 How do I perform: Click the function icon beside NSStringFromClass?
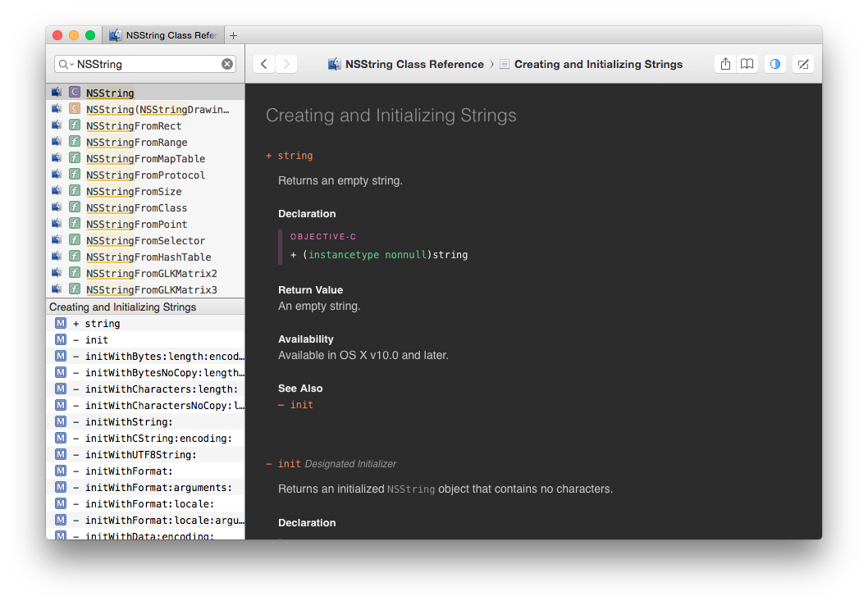[75, 207]
